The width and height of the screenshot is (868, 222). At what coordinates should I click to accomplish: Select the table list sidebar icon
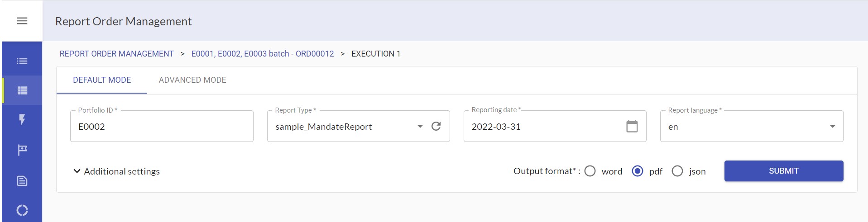click(x=22, y=90)
